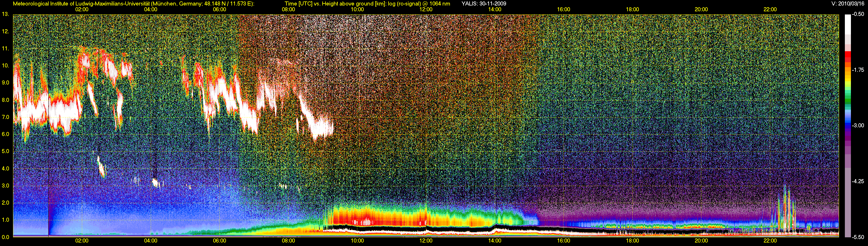
Task: Click the 04:00 label on the bottom time axis
Action: click(x=151, y=241)
